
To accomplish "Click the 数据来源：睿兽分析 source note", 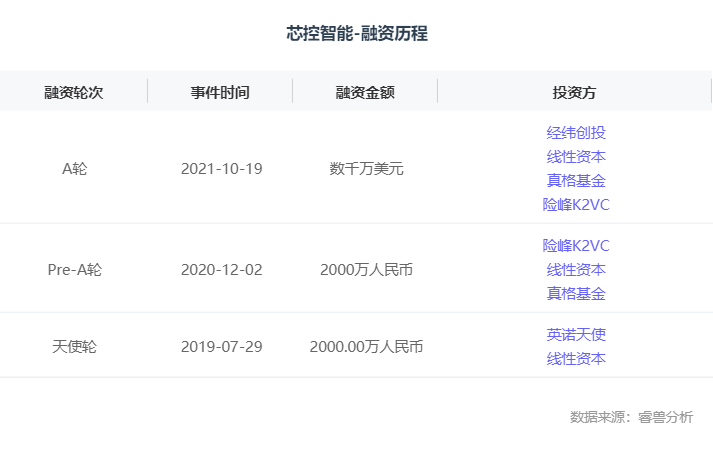I will pos(632,417).
